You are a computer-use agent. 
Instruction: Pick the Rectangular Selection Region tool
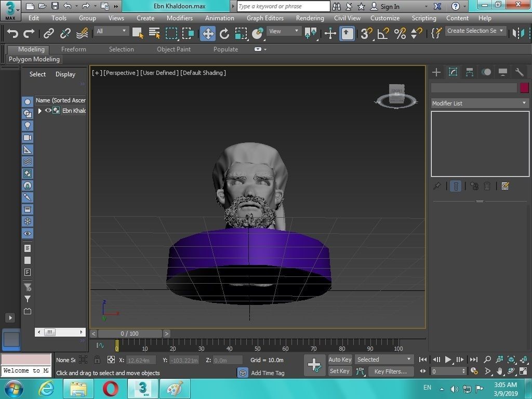tap(171, 33)
